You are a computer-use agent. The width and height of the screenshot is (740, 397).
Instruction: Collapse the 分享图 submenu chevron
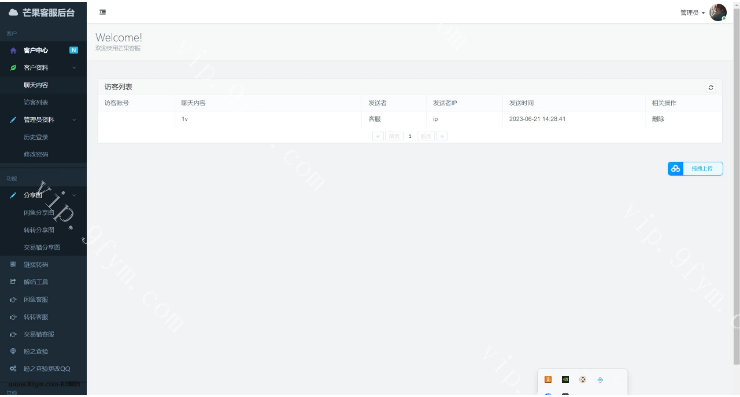tap(75, 195)
